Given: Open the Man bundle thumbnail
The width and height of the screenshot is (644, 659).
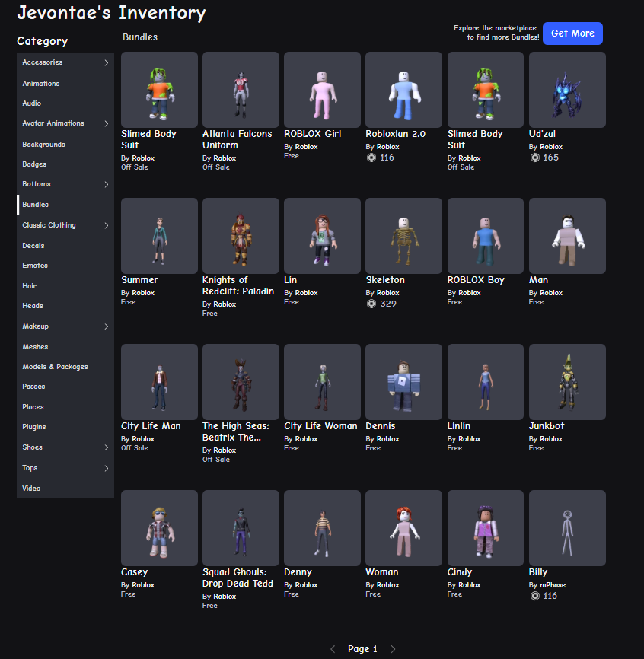Looking at the screenshot, I should [x=567, y=236].
